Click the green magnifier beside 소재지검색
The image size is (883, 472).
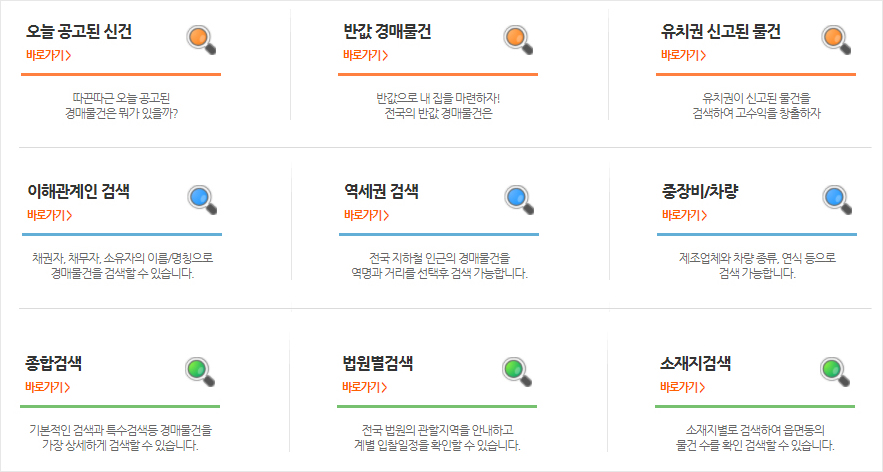click(836, 371)
